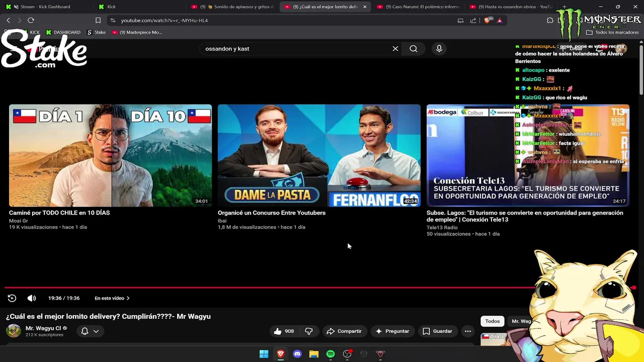Open the Mr. Wagyu Cl channel avatar

coord(14,331)
